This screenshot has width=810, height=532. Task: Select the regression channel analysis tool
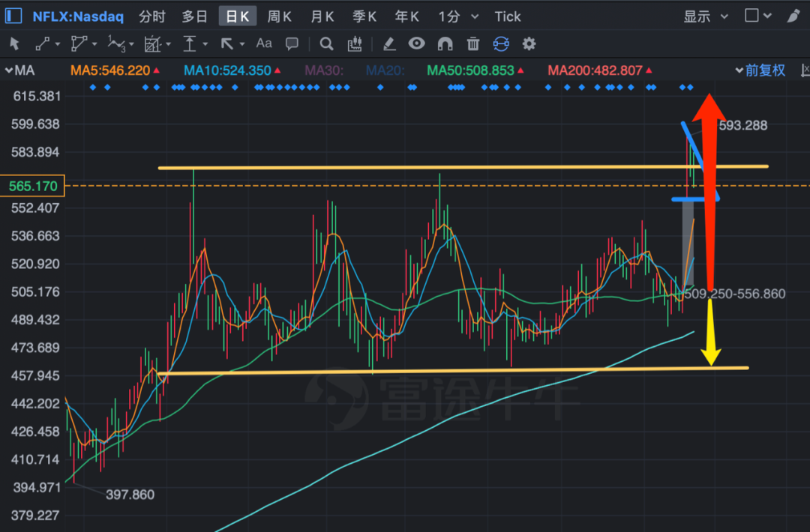153,44
